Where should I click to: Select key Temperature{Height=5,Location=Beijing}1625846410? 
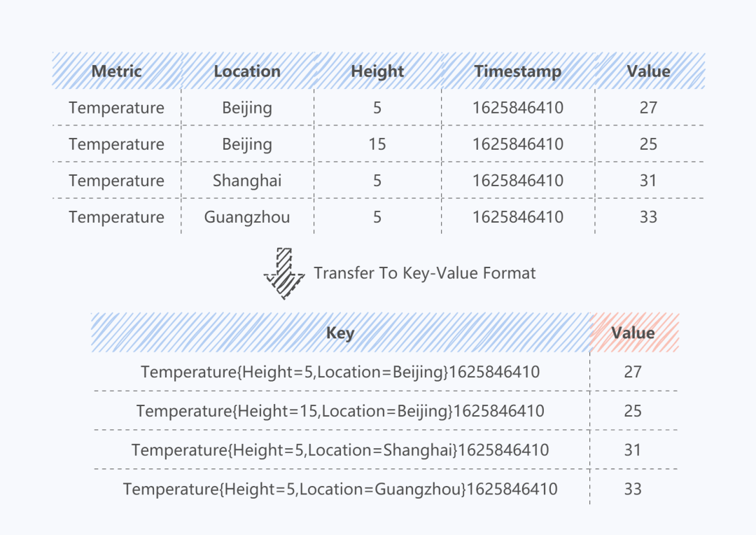(340, 372)
